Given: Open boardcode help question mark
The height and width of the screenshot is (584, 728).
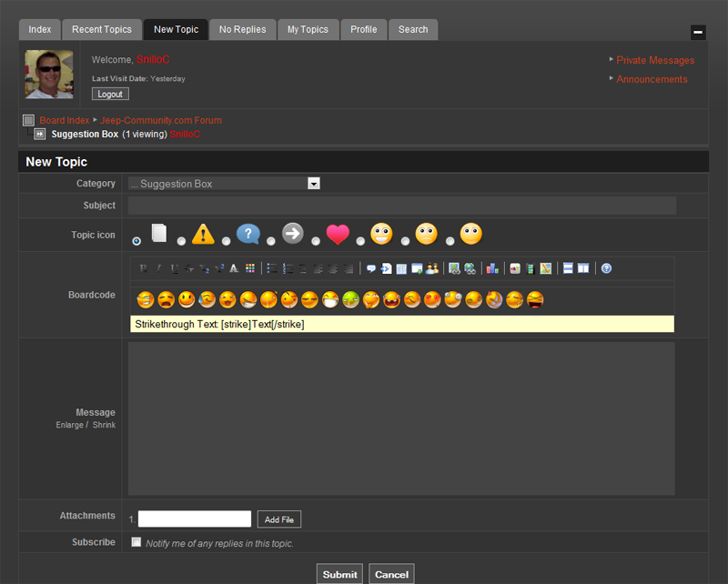Looking at the screenshot, I should pos(606,268).
